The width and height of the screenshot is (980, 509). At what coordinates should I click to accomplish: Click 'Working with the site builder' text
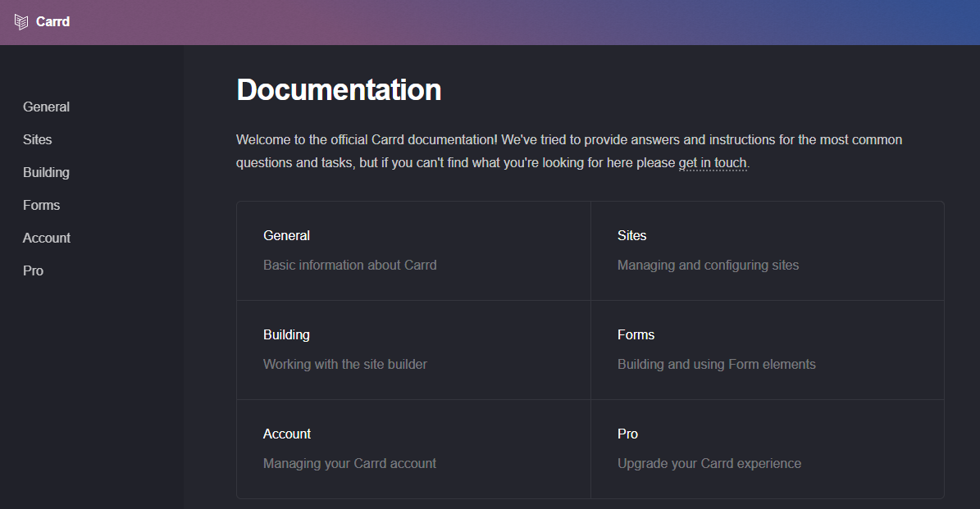pyautogui.click(x=344, y=364)
